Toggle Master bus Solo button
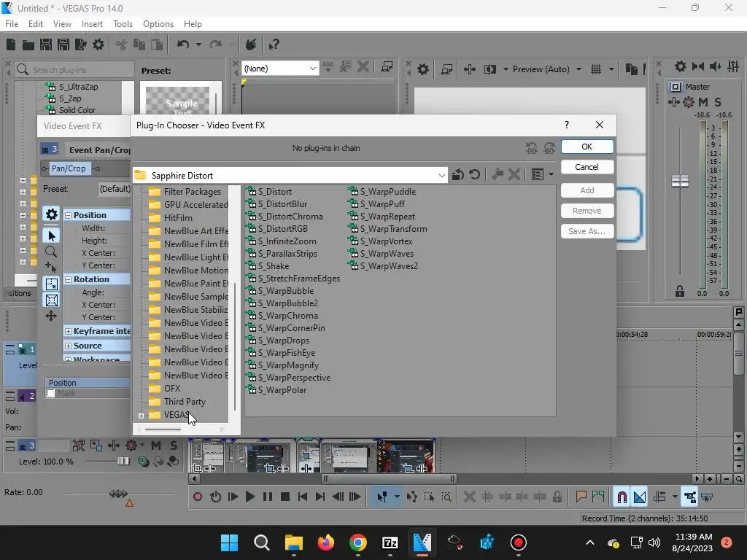This screenshot has width=747, height=560. tap(718, 102)
